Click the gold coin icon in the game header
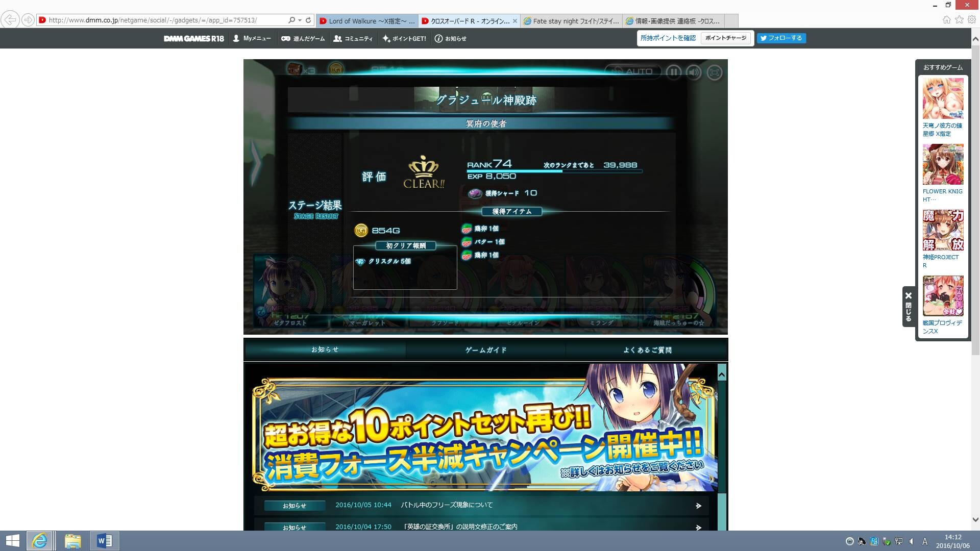The image size is (980, 551). (x=335, y=69)
